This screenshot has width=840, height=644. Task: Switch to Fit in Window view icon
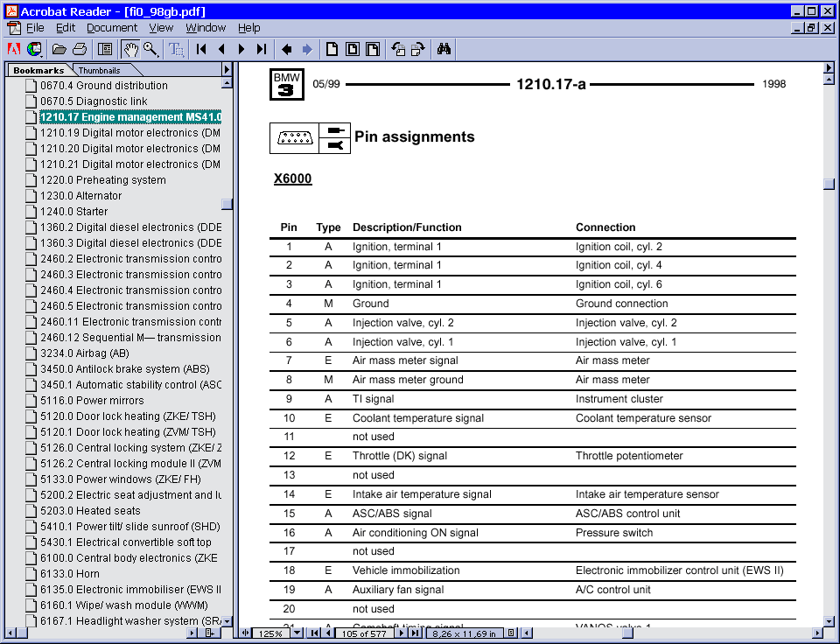351,49
